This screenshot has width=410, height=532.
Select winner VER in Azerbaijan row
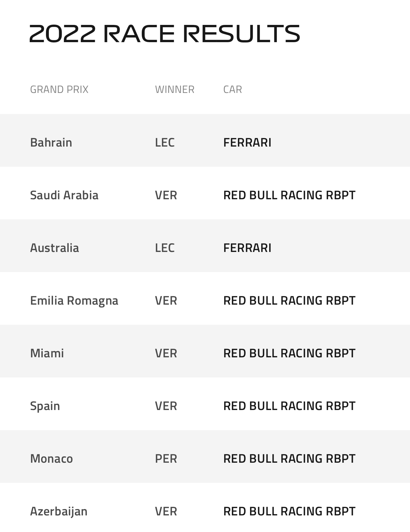click(x=166, y=511)
